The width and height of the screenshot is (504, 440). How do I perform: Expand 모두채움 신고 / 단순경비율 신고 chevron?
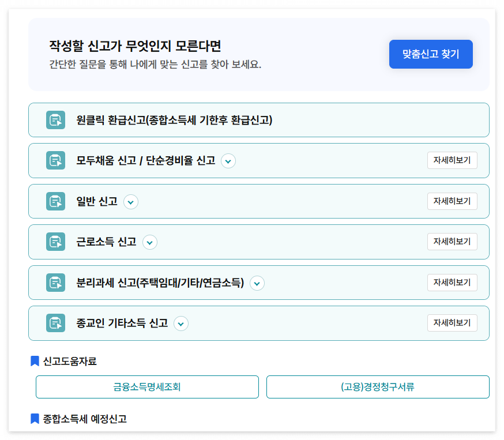coord(228,161)
